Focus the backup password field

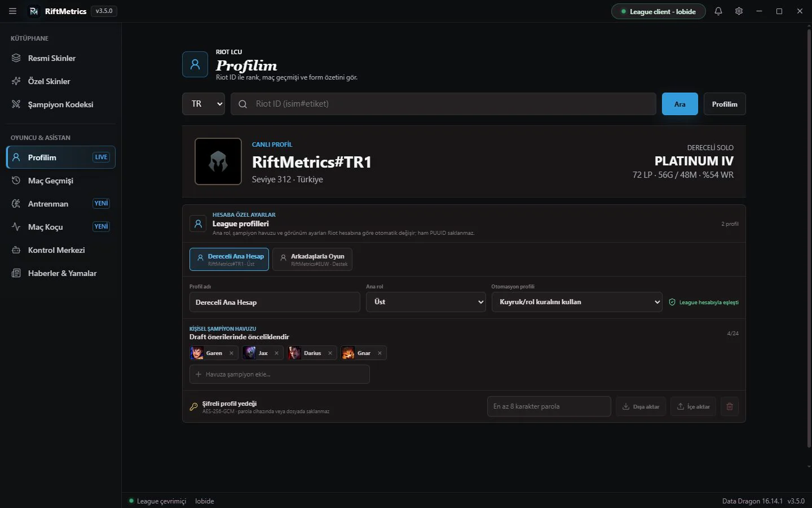tap(549, 406)
